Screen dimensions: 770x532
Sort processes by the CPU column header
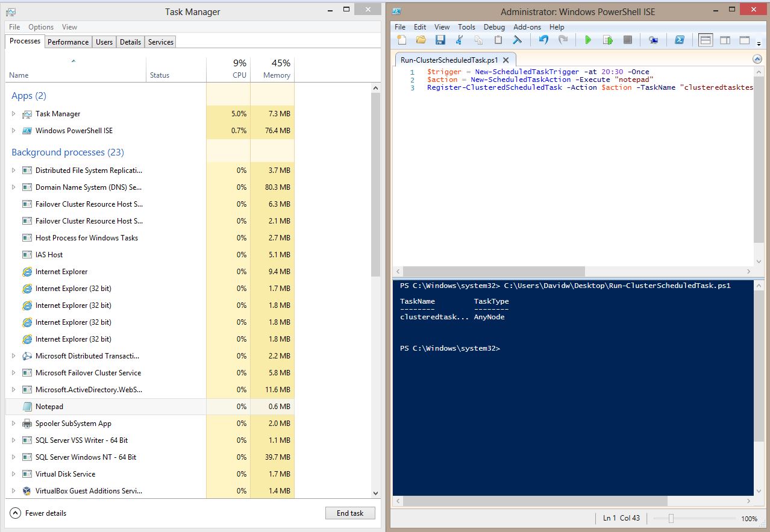point(228,69)
